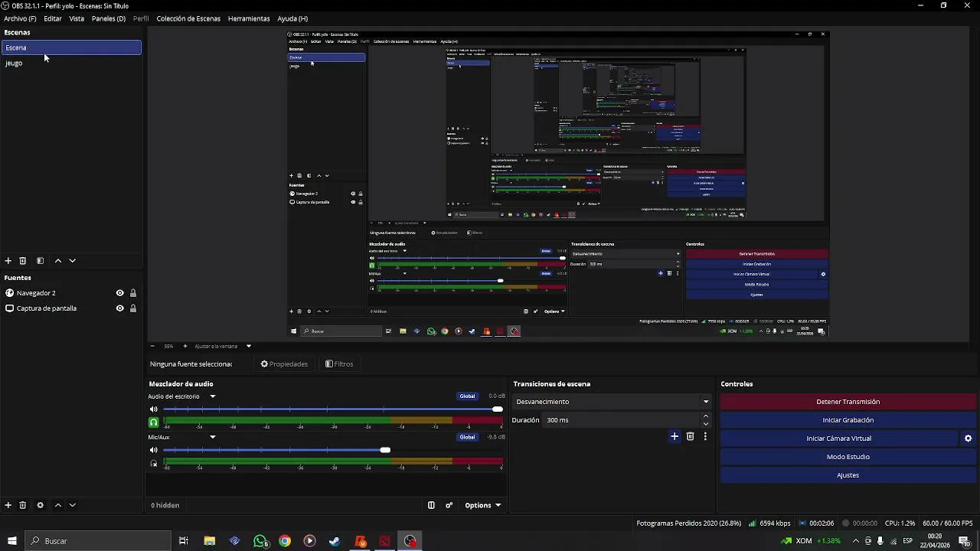Open source Filtros button
Image resolution: width=980 pixels, height=551 pixels.
(x=339, y=364)
